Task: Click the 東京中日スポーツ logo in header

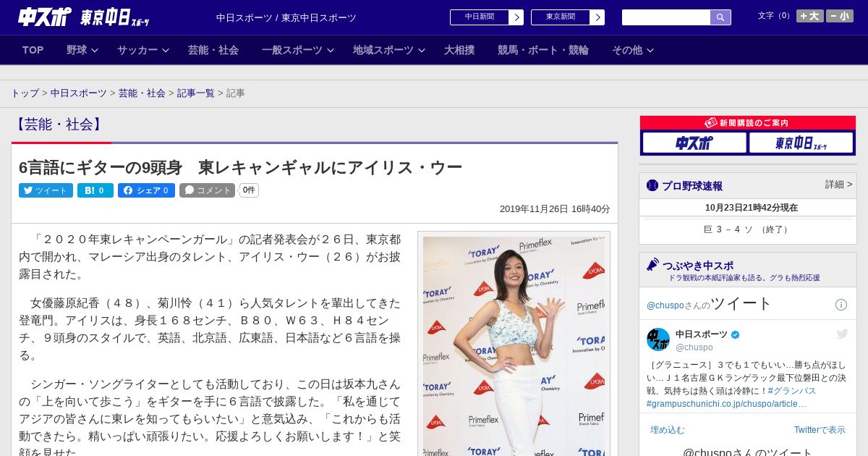Action: (x=115, y=17)
